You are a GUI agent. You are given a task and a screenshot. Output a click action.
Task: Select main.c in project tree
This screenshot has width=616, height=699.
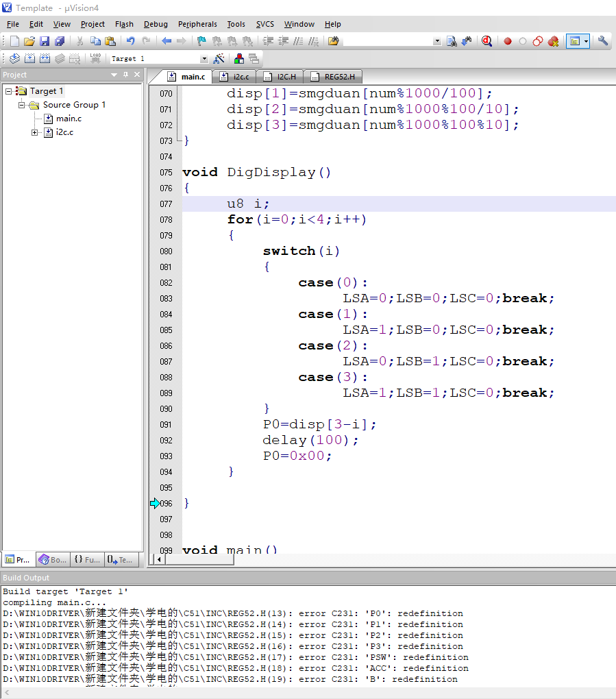(69, 119)
